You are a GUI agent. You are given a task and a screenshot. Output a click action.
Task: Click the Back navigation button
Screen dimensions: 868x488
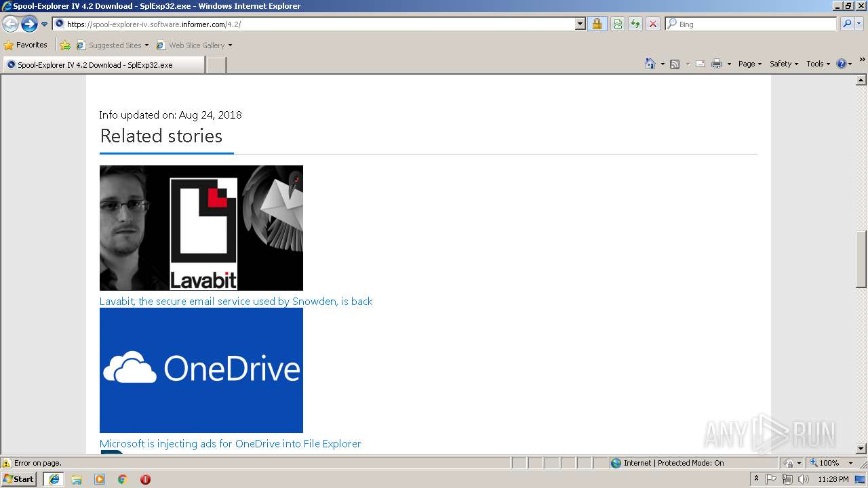[x=10, y=24]
